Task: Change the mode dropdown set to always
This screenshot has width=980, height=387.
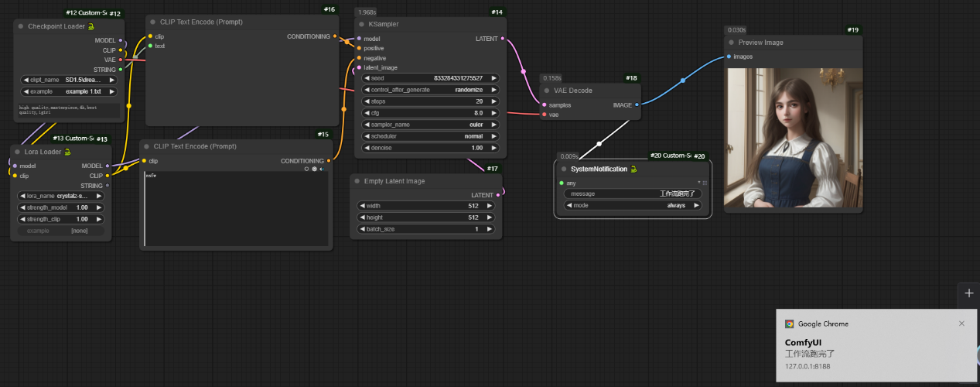Action: point(633,206)
